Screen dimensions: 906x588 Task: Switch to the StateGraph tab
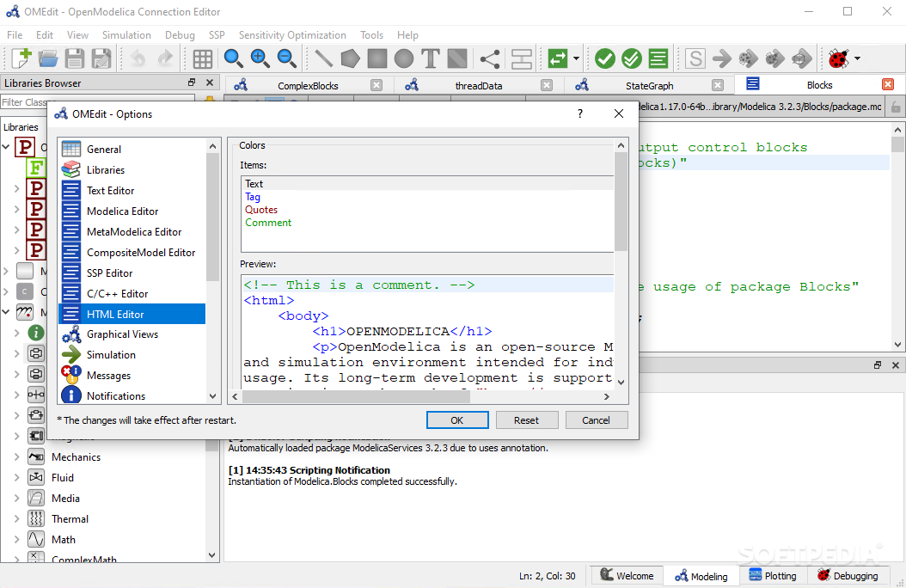(650, 85)
